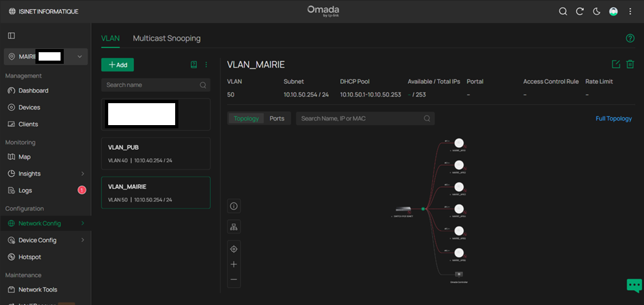Screen dimensions: 644x305
Task: Select the MAIRIE_AP06 access point node
Action: [459, 253]
